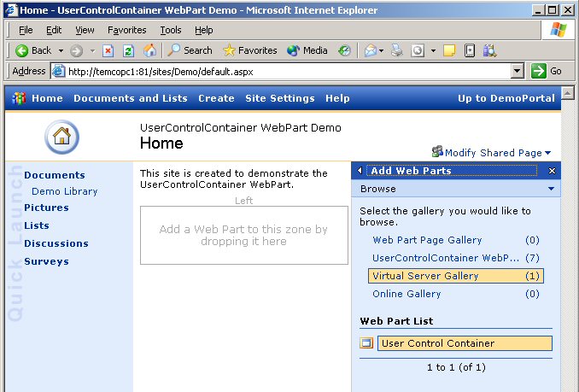Select the Virtual Server Gallery
The width and height of the screenshot is (579, 392).
click(456, 276)
